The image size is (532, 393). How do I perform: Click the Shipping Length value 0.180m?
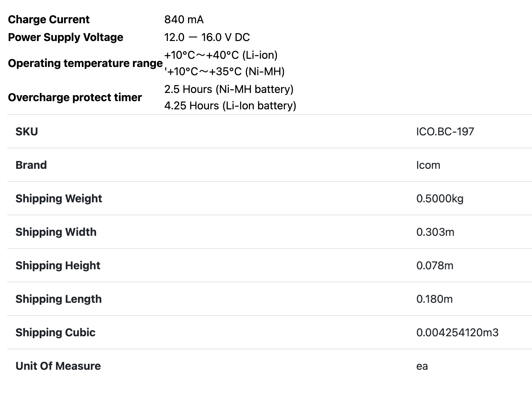click(x=434, y=299)
